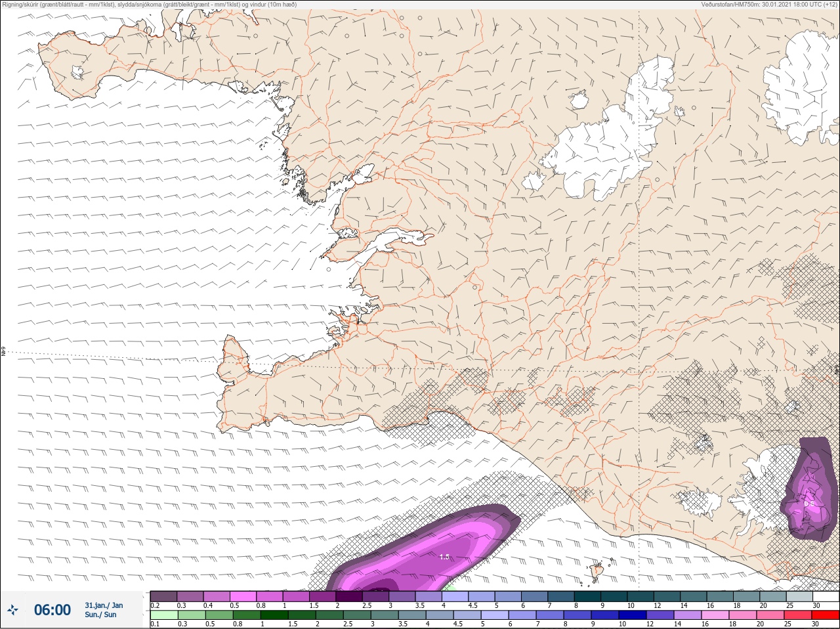
Task: Select the light pink swatch labeled 16 in green scale
Action: click(x=715, y=615)
